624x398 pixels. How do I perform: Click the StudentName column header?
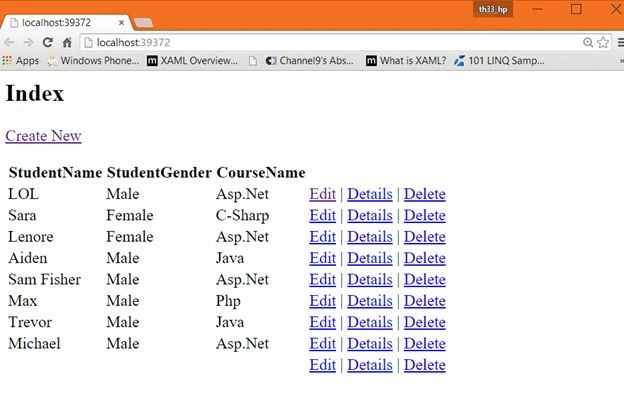pyautogui.click(x=55, y=173)
